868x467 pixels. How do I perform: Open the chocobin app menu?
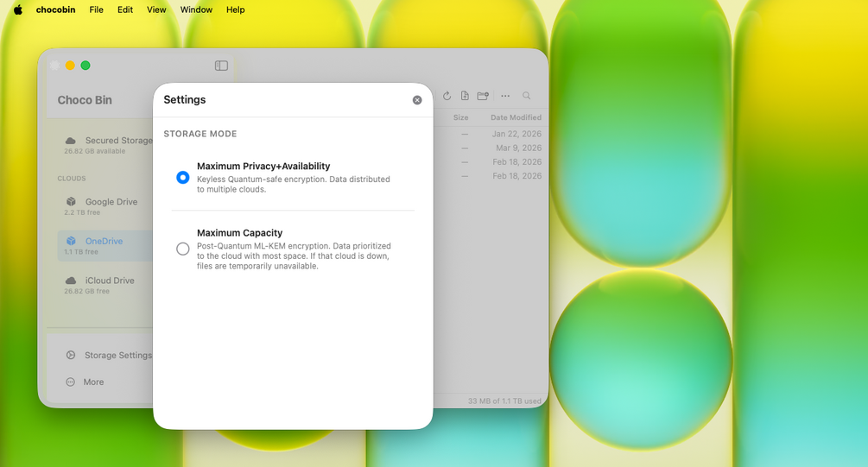[55, 9]
